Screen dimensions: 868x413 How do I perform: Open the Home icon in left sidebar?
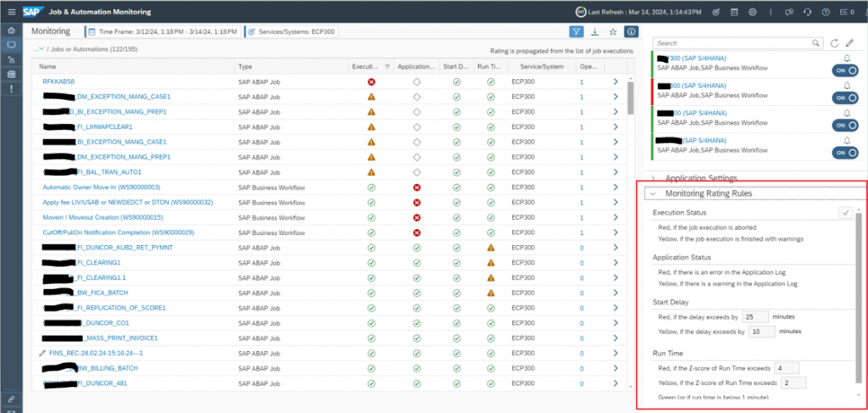11,31
